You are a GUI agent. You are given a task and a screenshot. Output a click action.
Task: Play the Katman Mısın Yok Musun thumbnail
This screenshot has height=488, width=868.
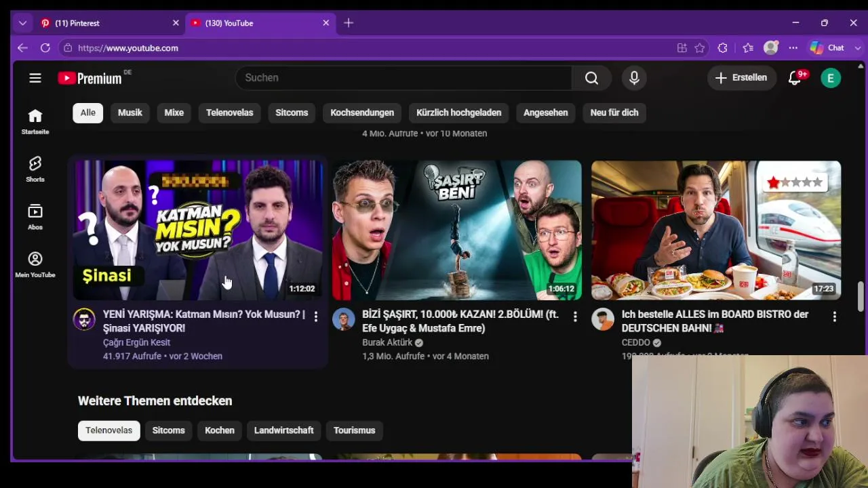coord(198,230)
